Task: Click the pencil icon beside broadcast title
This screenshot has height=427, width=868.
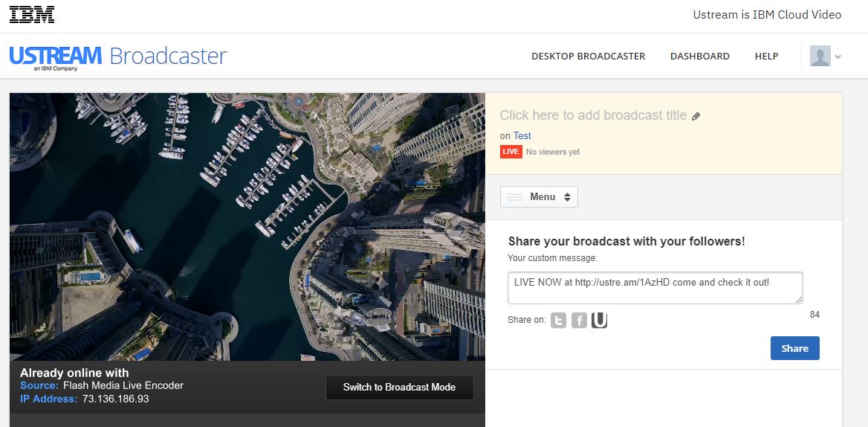Action: coord(696,116)
